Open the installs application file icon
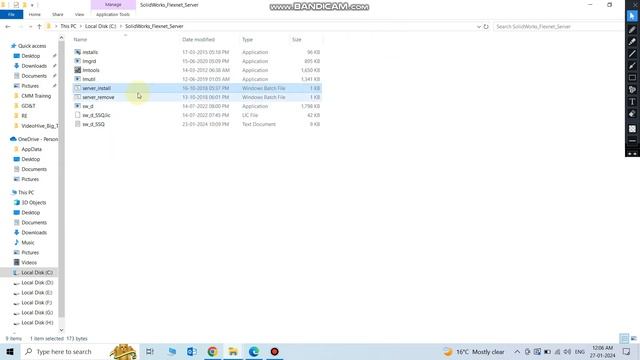The image size is (640, 360). coord(78,52)
